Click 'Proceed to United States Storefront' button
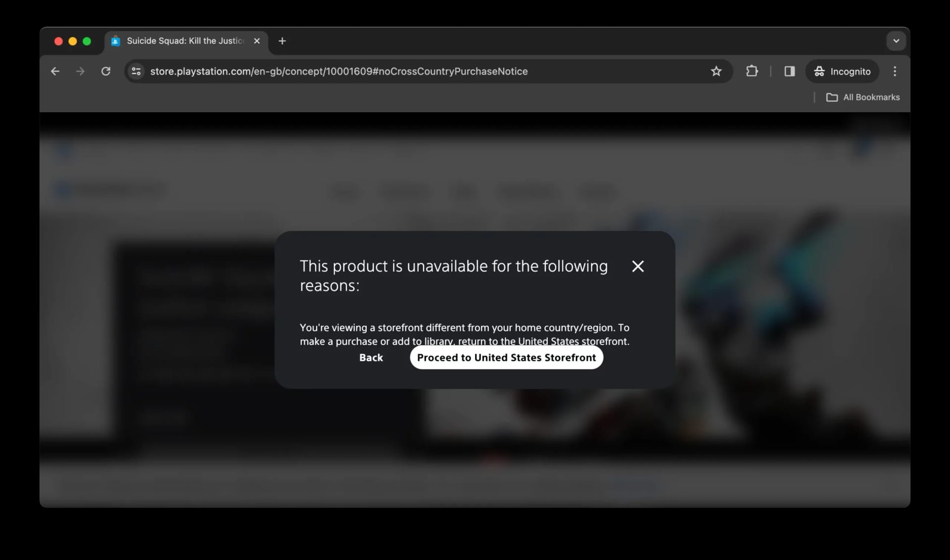 tap(506, 357)
